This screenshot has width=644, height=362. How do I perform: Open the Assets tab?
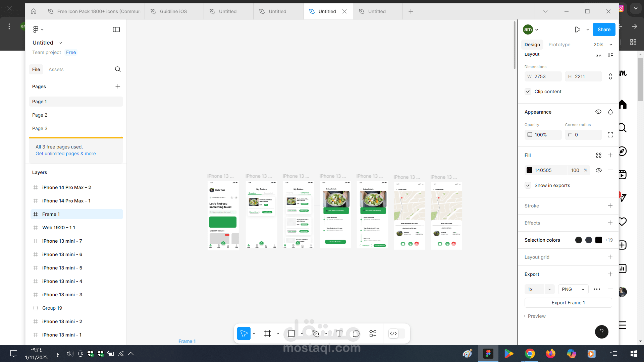[56, 69]
